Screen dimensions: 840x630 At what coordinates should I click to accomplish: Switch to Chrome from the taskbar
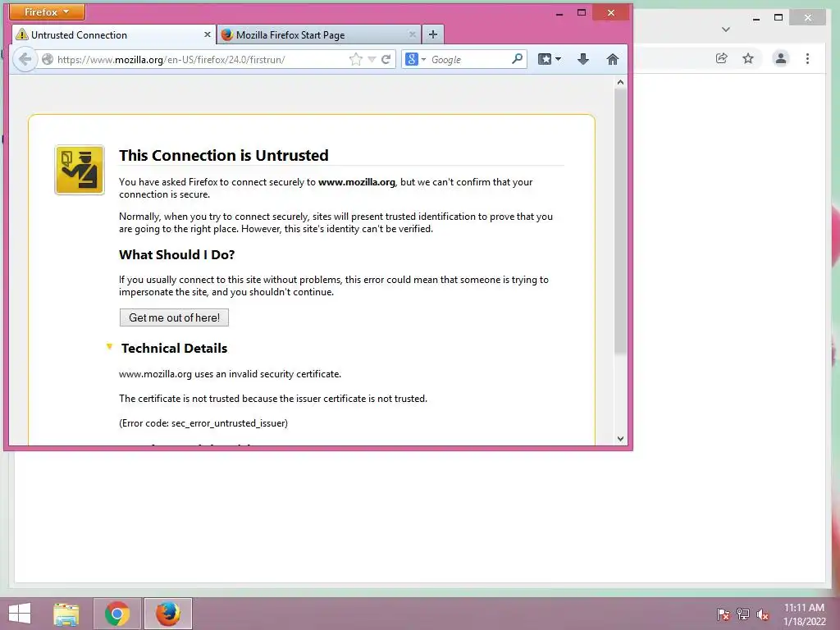(117, 614)
